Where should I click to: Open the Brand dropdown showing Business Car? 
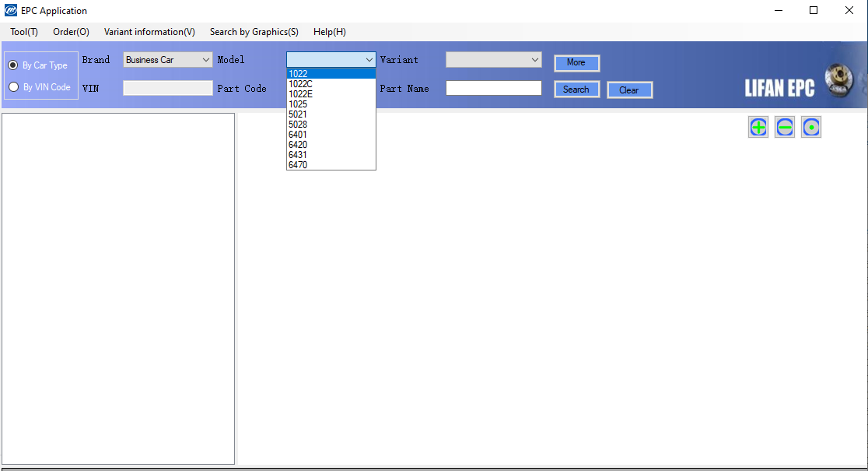167,60
